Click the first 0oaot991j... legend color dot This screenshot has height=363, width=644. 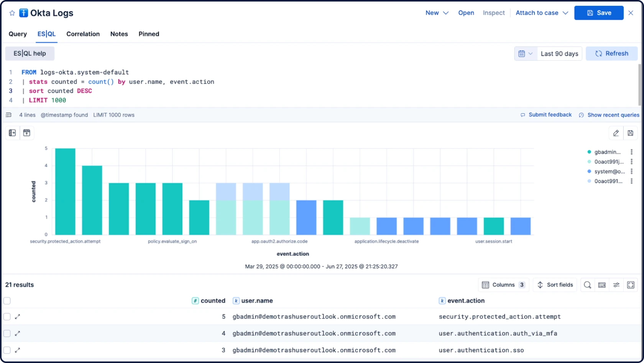589,162
